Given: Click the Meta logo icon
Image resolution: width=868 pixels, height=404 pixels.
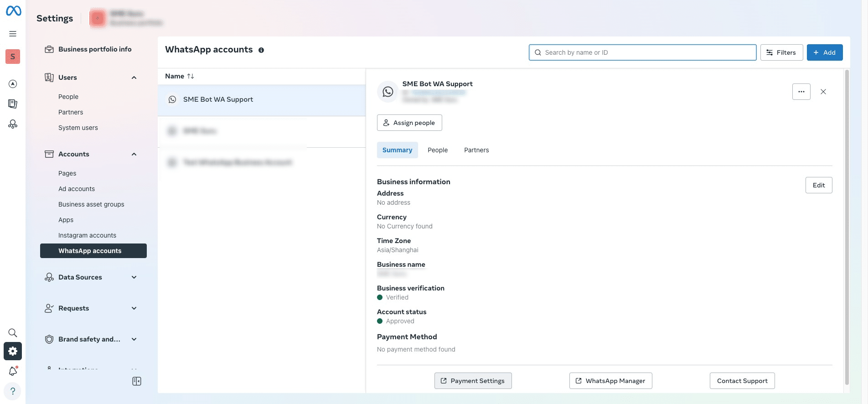Looking at the screenshot, I should [13, 10].
